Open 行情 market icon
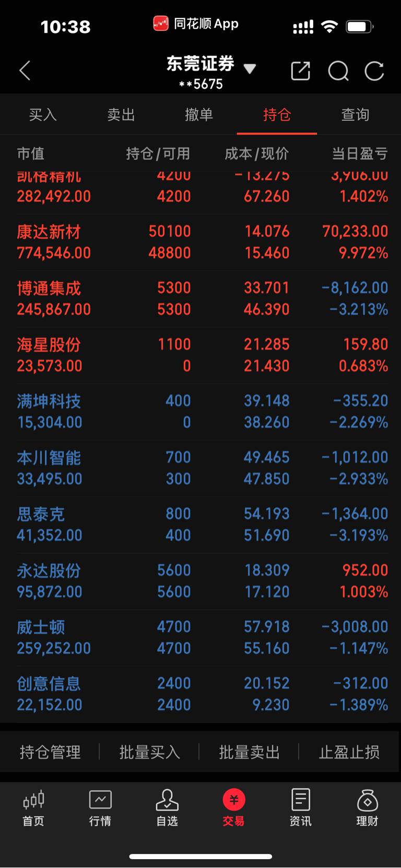This screenshot has width=401, height=868. tap(100, 808)
